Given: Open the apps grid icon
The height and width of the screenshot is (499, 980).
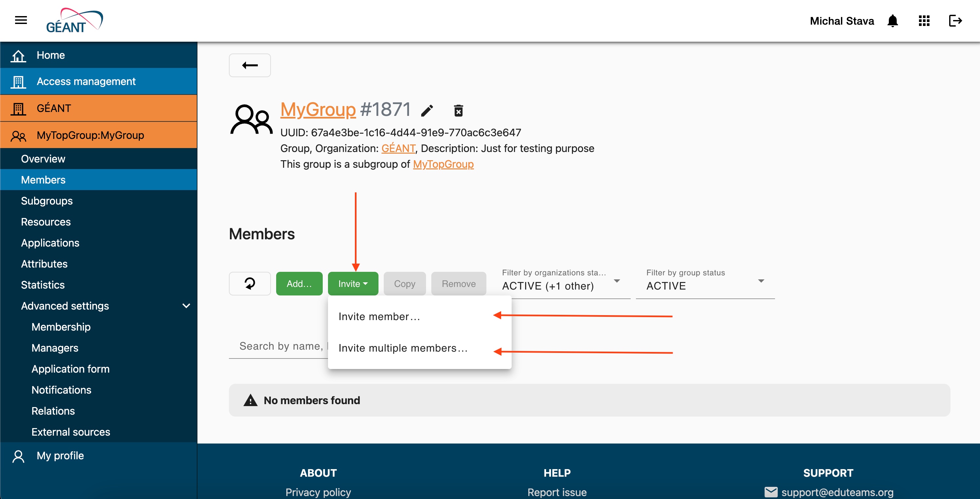Looking at the screenshot, I should (x=924, y=21).
